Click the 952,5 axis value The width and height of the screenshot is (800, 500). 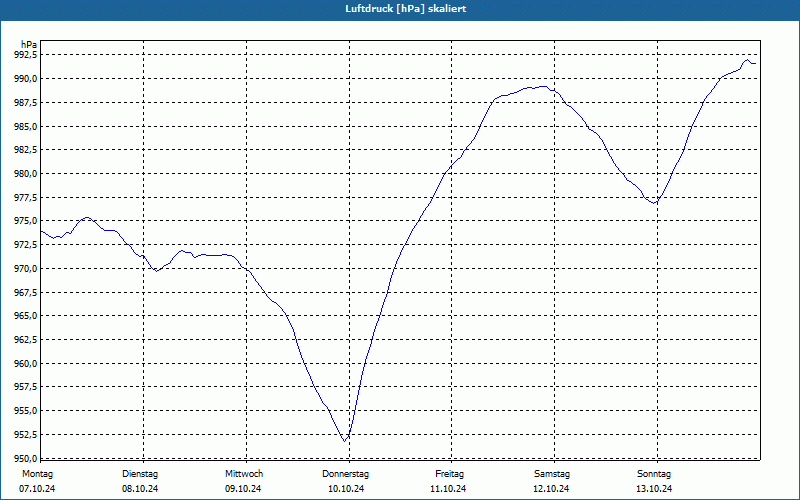(x=26, y=435)
